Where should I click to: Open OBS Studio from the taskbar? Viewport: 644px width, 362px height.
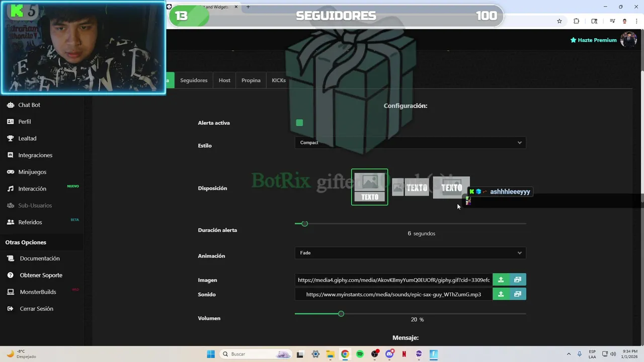(x=374, y=354)
